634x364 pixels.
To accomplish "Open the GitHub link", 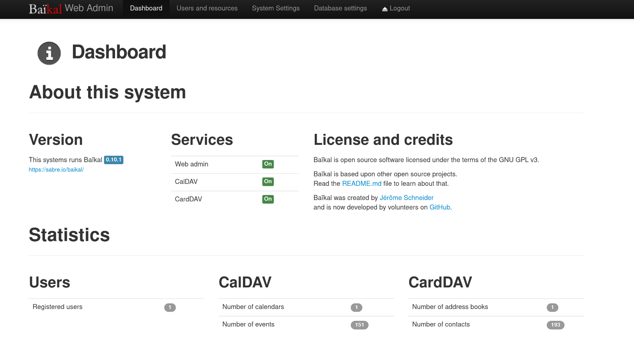I will pyautogui.click(x=440, y=207).
